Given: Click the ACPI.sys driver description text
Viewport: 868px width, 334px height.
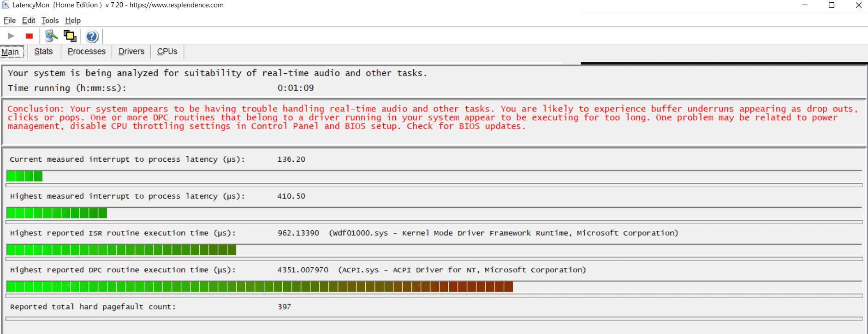Looking at the screenshot, I should (462, 270).
